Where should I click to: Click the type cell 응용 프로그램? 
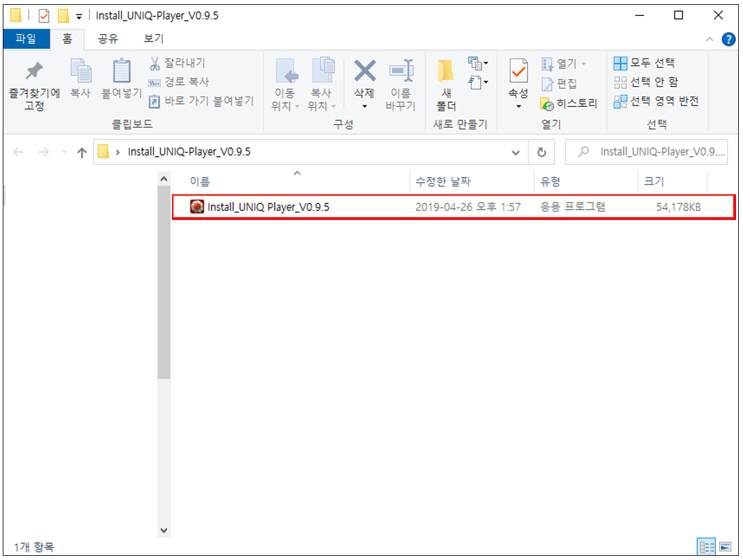click(x=573, y=207)
